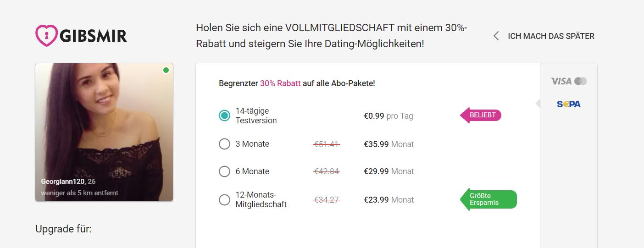The image size is (644, 248).
Task: Select the 12-Monats-Mitgliedschaft radio button
Action: click(x=224, y=200)
